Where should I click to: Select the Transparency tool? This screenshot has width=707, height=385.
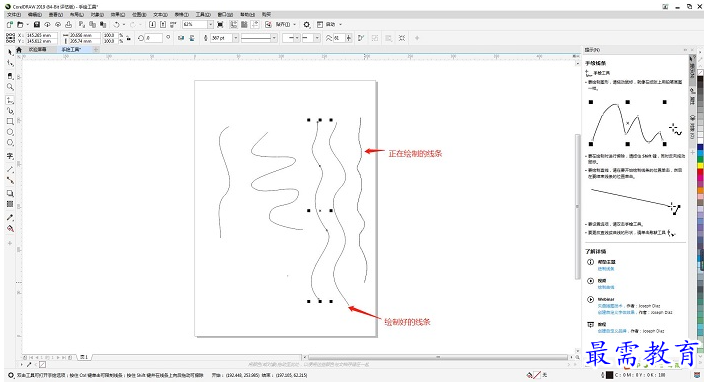tap(10, 204)
